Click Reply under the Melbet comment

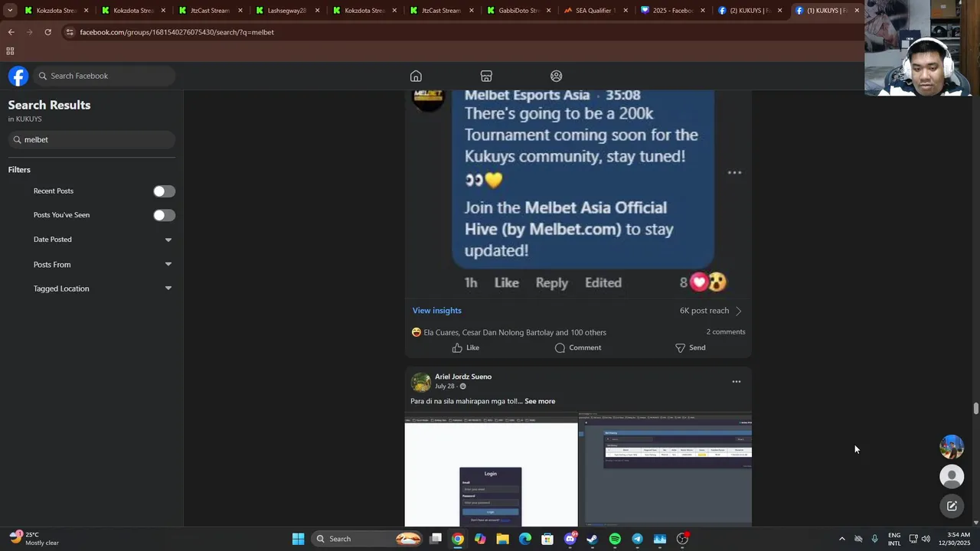(552, 282)
